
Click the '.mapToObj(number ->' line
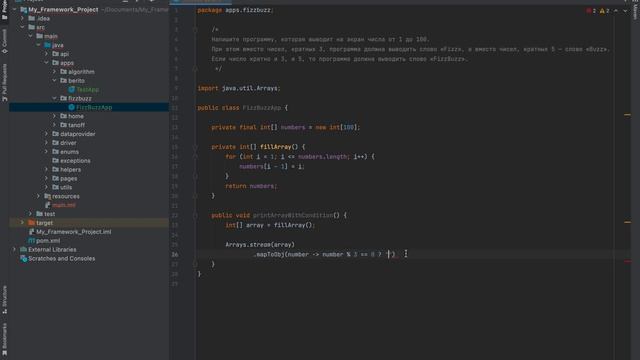324,255
